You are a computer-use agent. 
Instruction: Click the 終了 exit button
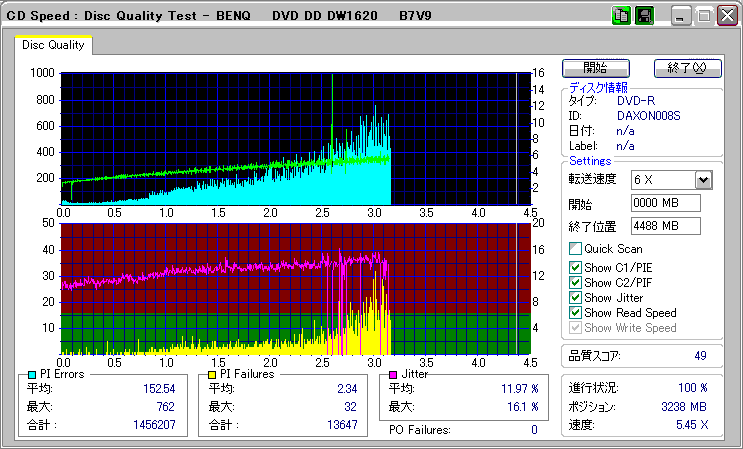point(688,68)
